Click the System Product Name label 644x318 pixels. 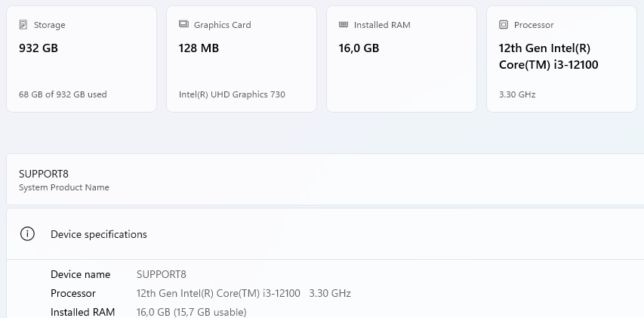(64, 187)
